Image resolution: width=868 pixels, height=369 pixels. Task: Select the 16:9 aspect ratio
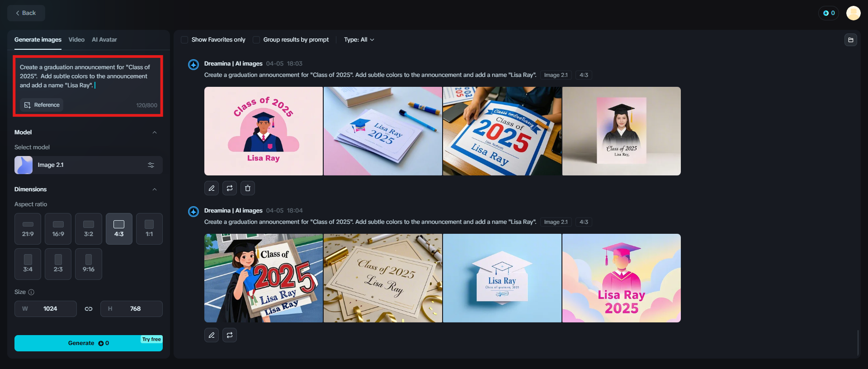click(x=58, y=229)
